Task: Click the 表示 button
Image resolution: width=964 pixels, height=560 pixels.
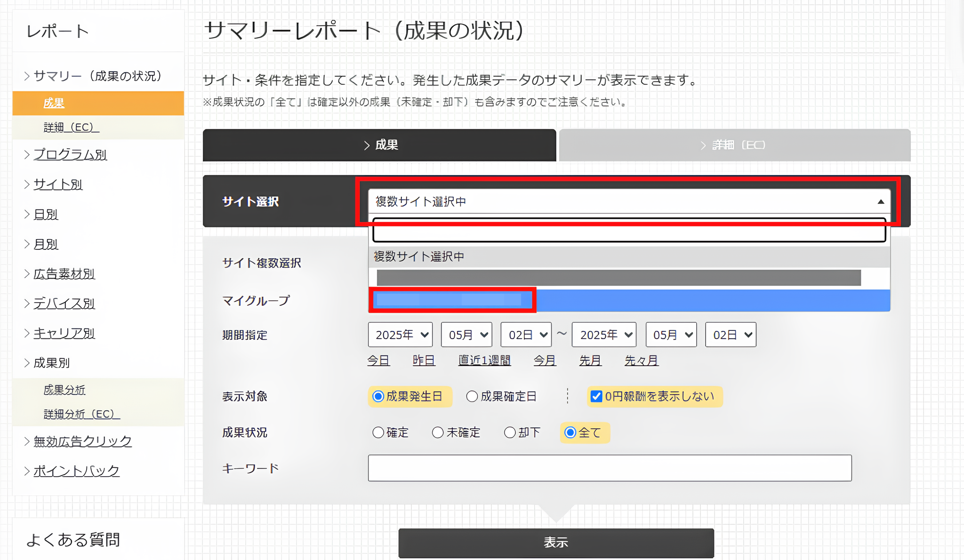Action: click(x=556, y=542)
